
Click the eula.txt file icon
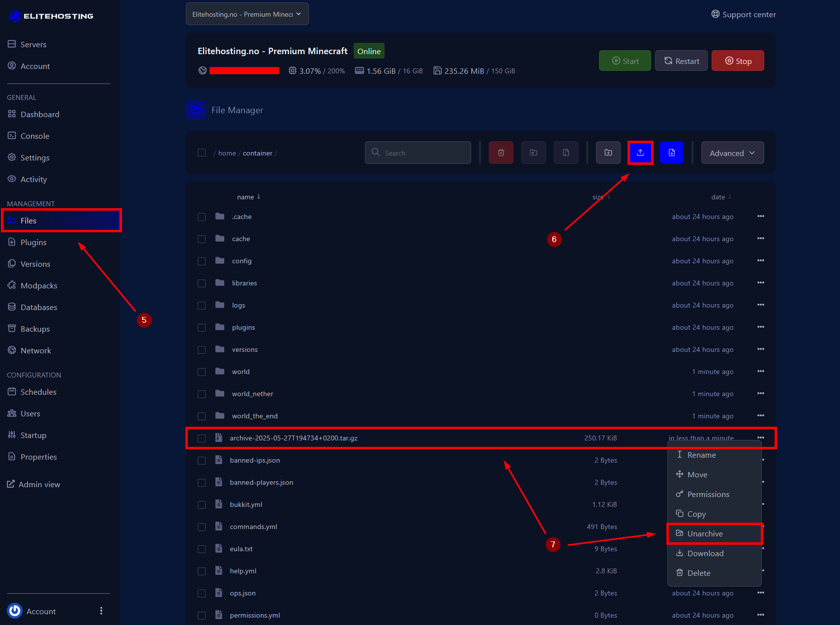click(219, 548)
